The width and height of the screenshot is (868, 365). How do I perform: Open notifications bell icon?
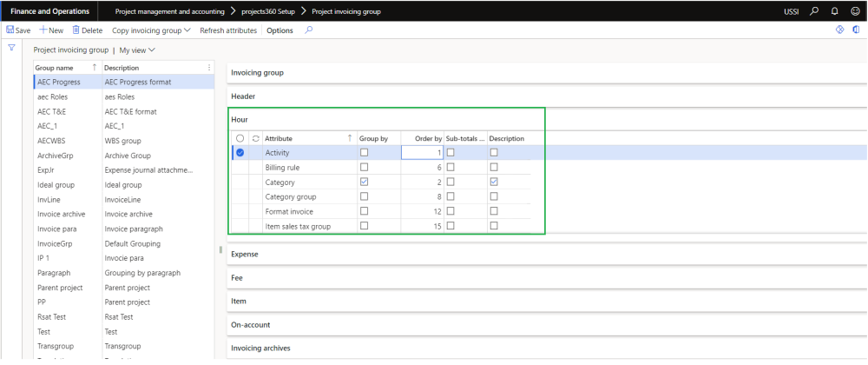pos(833,11)
